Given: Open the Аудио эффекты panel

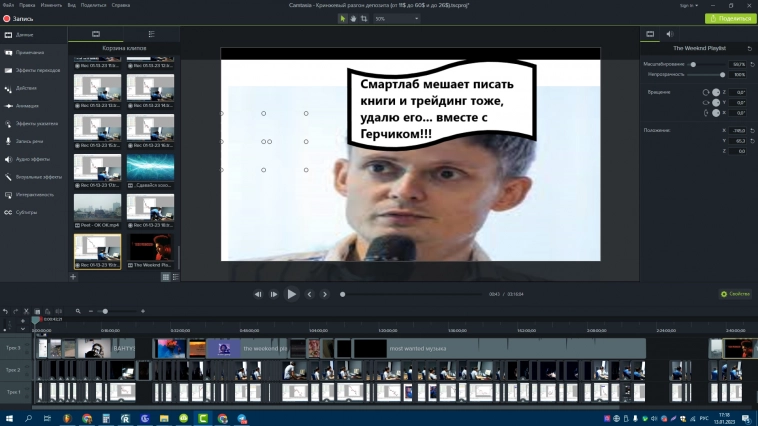Looking at the screenshot, I should point(34,159).
